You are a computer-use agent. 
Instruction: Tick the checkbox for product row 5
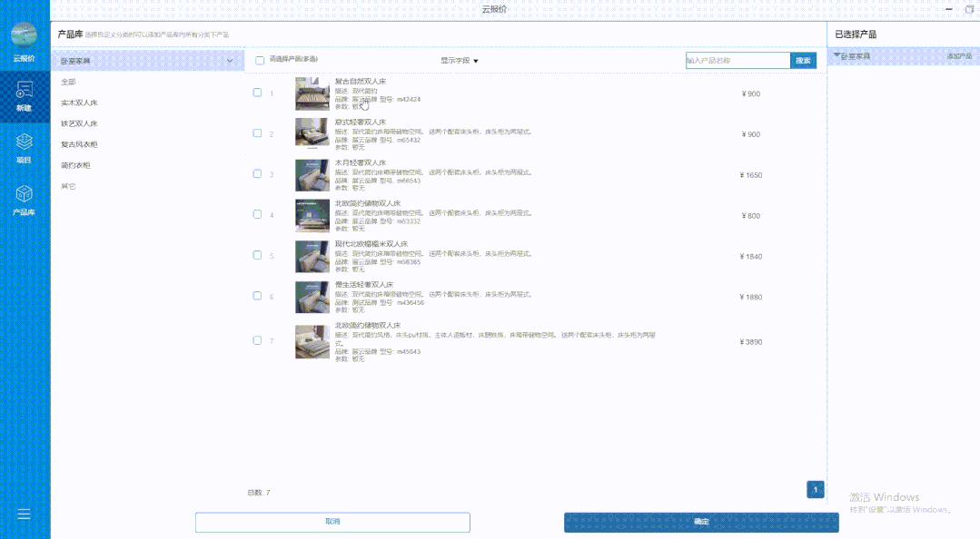pos(257,255)
